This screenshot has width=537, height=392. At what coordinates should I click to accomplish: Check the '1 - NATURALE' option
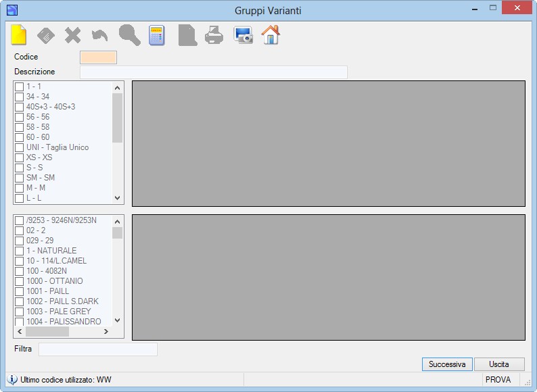pyautogui.click(x=19, y=251)
